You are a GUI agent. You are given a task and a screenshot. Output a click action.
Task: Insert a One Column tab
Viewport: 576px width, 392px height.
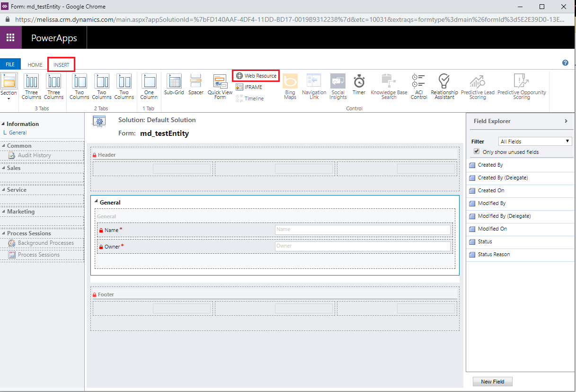coord(149,87)
